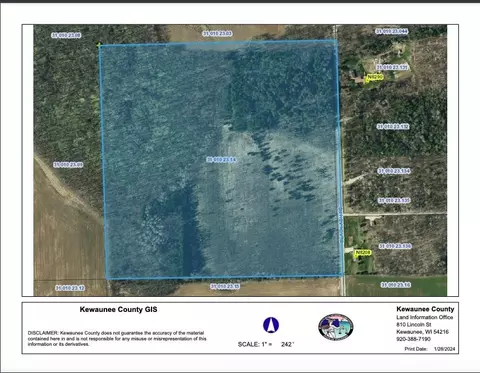Click the Kewaunee, WI 54216 line

[x=422, y=332]
